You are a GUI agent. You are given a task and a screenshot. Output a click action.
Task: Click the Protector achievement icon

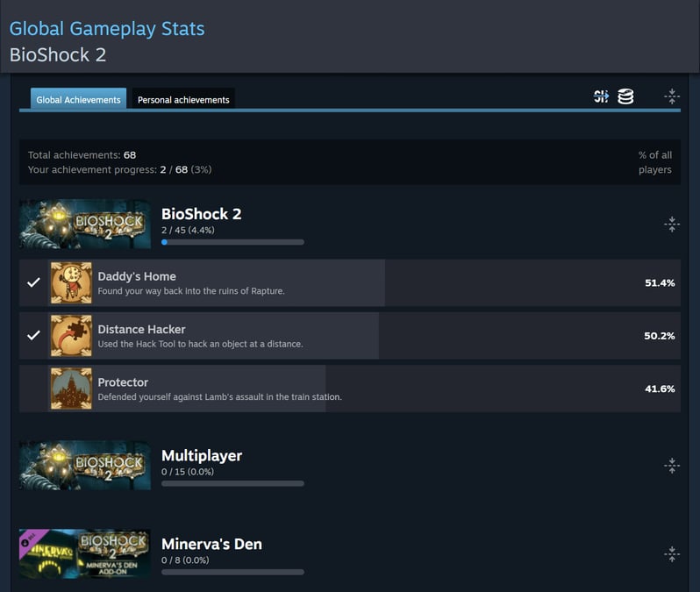(x=71, y=389)
